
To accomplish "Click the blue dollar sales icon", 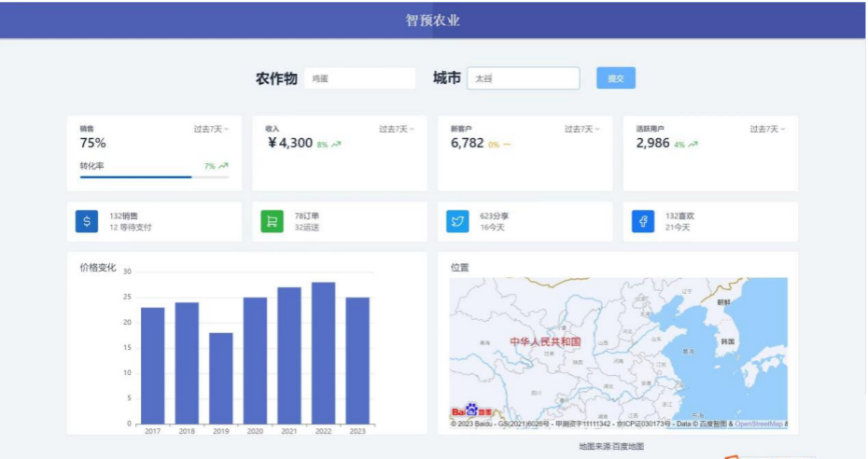I will coord(87,221).
